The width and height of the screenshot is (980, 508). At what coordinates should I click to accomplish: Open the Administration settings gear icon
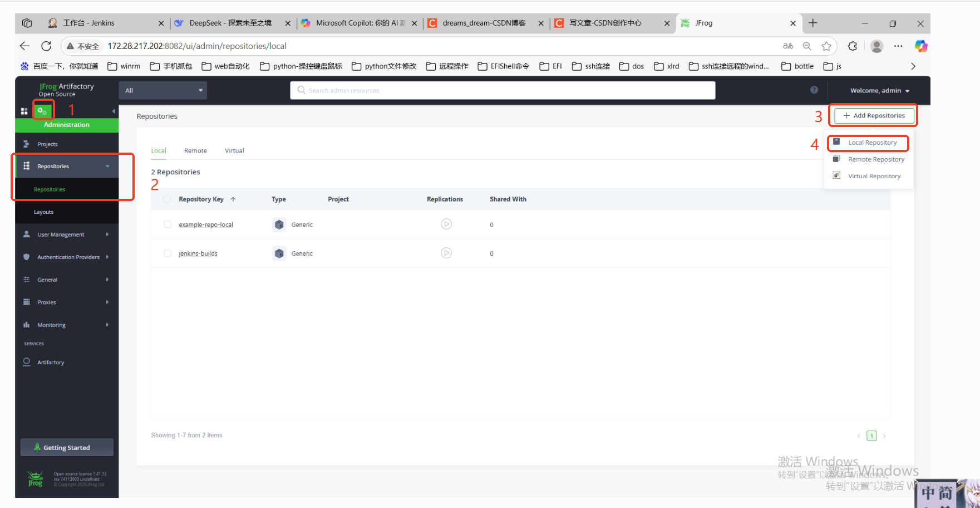point(43,110)
